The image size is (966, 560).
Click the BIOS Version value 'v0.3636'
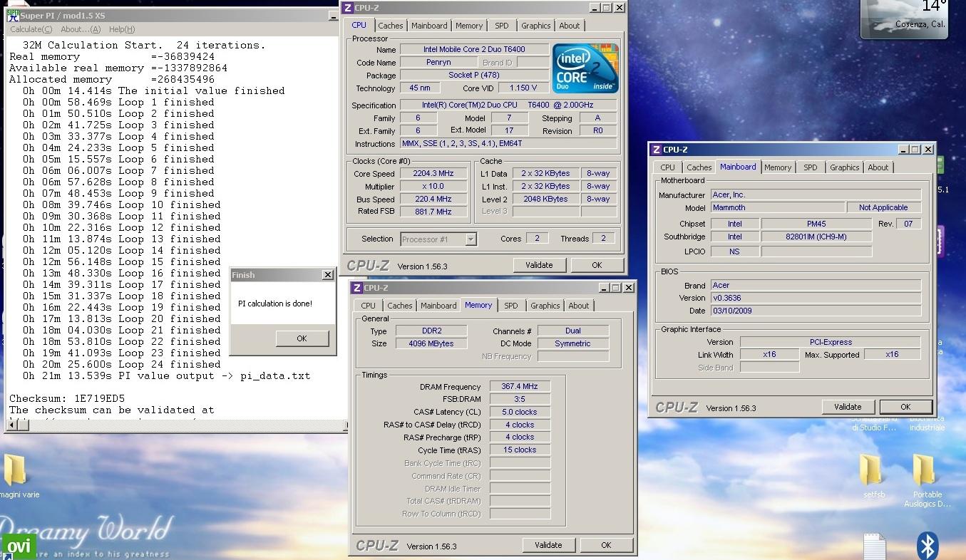(x=816, y=299)
